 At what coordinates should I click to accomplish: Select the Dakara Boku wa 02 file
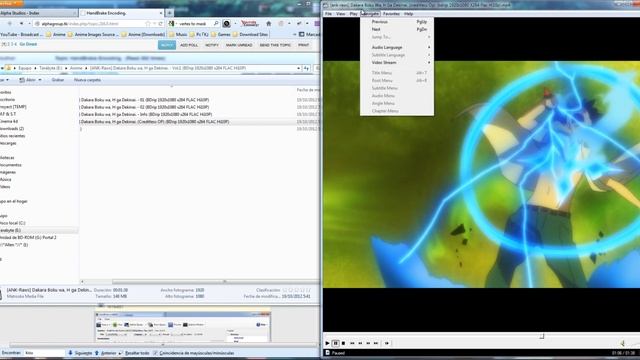coord(145,107)
